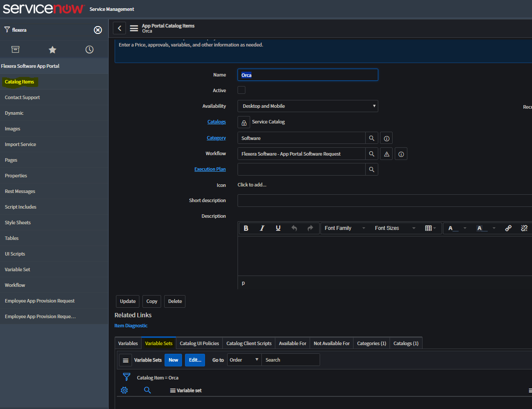The height and width of the screenshot is (409, 532).
Task: Click the navigator filter funnel icon
Action: point(7,30)
